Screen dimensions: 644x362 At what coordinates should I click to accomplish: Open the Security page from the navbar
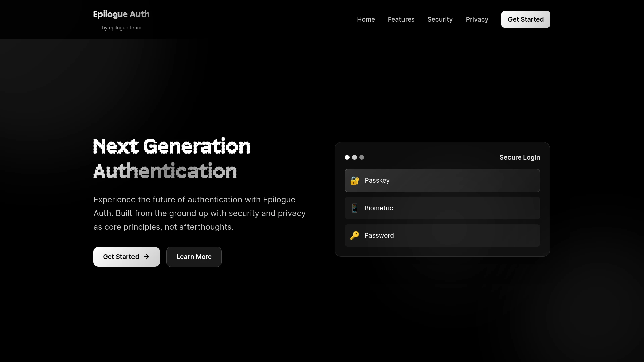tap(440, 19)
